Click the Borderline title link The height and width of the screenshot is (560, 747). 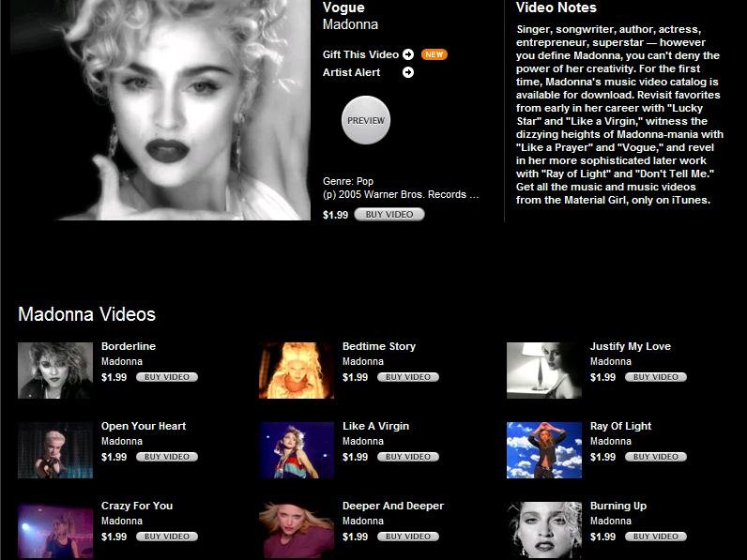(129, 346)
